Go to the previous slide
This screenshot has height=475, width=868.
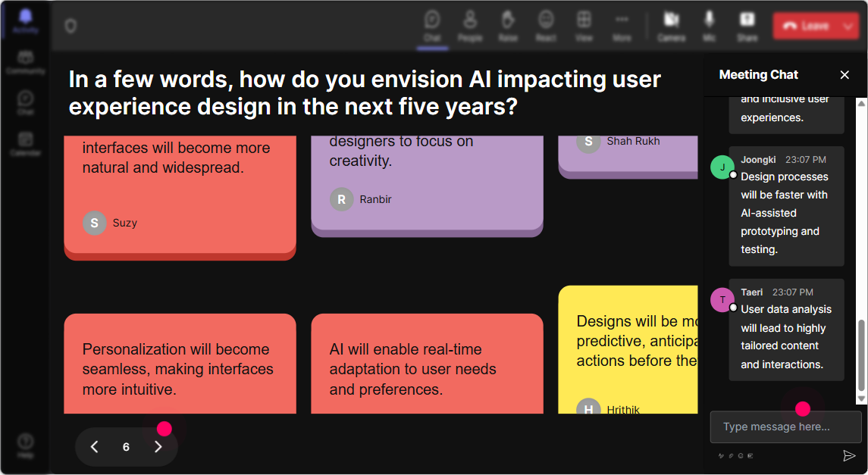(x=95, y=447)
